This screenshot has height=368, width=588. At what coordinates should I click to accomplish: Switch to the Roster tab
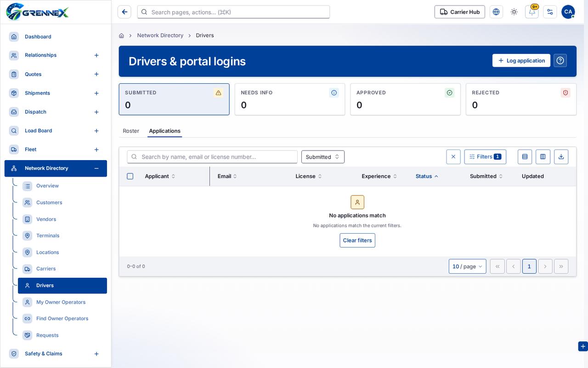tap(131, 131)
